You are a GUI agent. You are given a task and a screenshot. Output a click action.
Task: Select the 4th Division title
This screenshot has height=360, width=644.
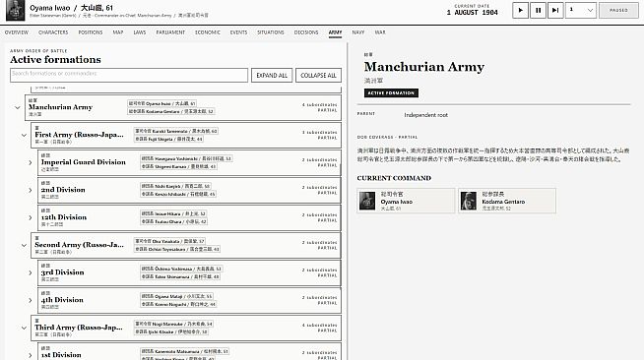coord(62,300)
